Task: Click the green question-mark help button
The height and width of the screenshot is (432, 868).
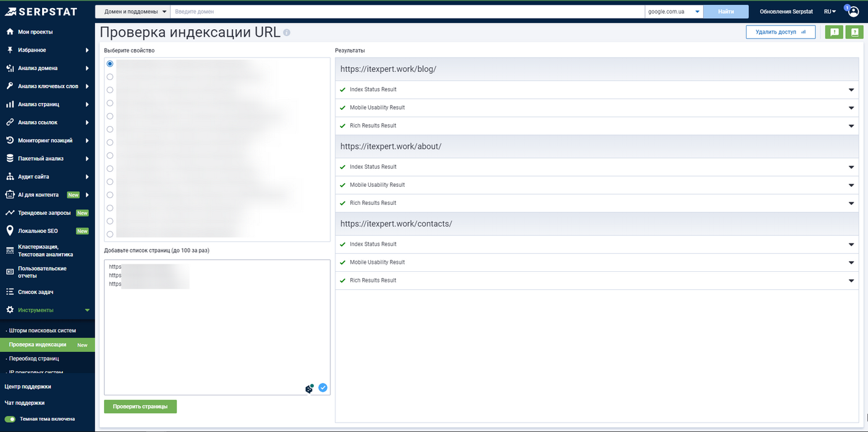Action: pyautogui.click(x=854, y=32)
